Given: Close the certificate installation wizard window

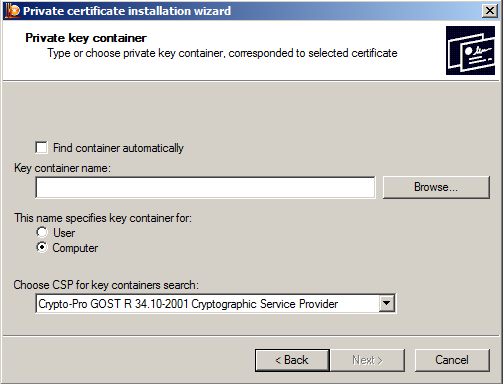Looking at the screenshot, I should coord(490,11).
